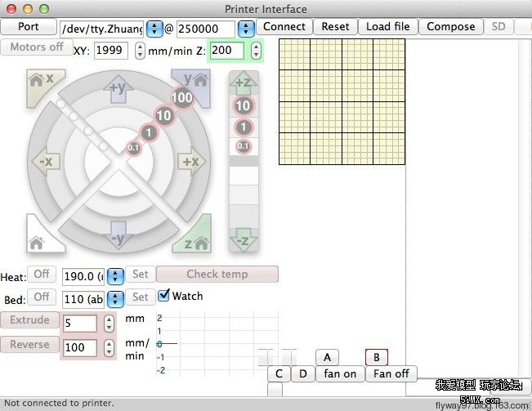Open the baud rate dropdown arrow
This screenshot has width=532, height=411.
[246, 29]
